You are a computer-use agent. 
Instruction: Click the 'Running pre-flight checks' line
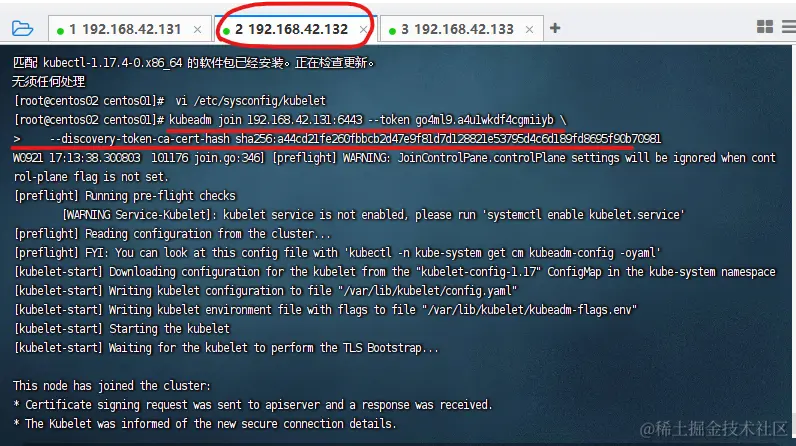125,196
